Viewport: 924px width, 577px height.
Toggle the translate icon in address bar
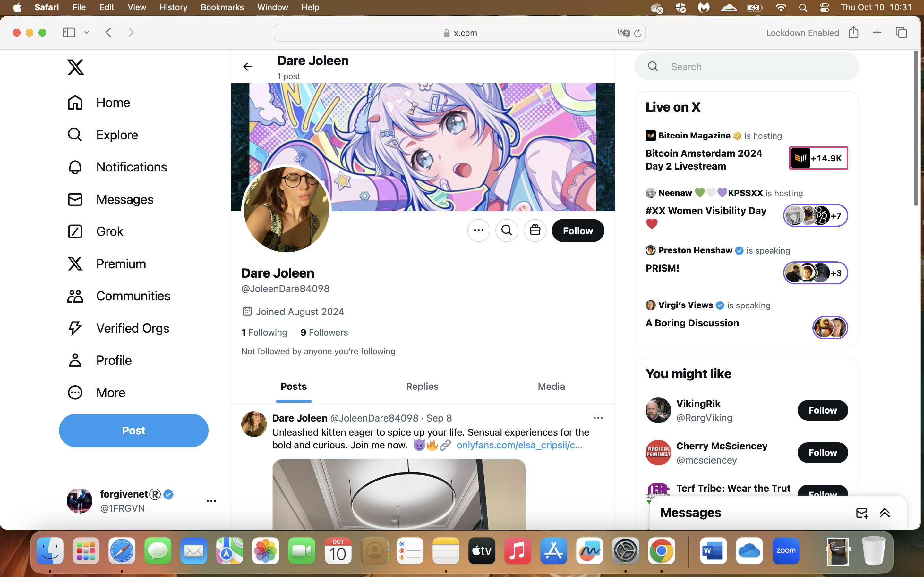pos(623,33)
